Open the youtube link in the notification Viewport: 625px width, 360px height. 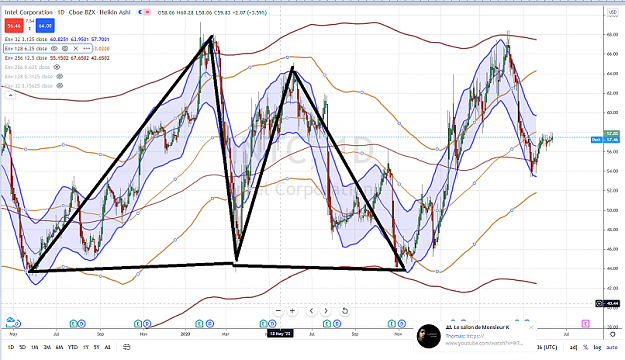pos(484,343)
